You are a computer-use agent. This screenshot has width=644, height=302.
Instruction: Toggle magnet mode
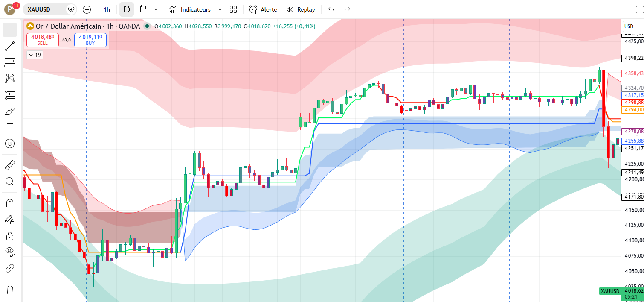tap(10, 203)
